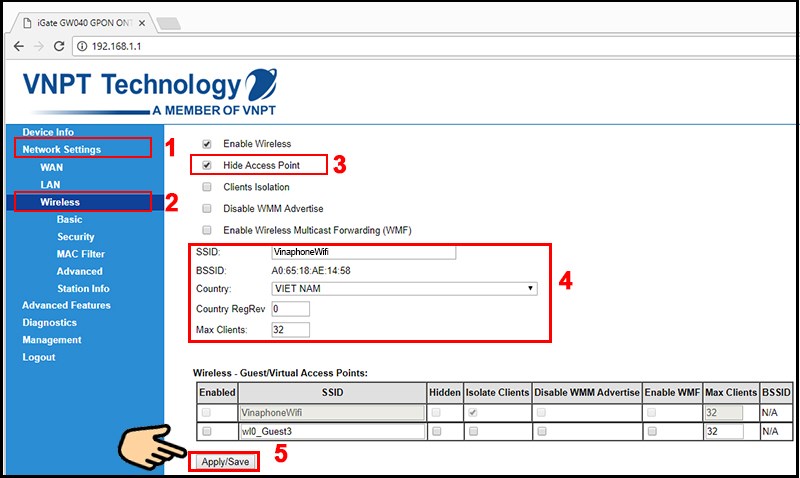This screenshot has height=478, width=800.
Task: Open Advanced Features menu
Action: click(66, 305)
